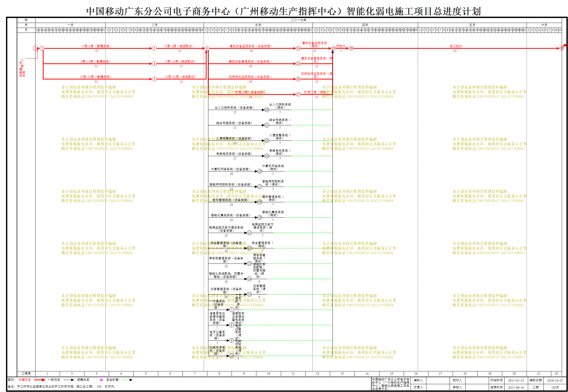Viewport: 568px width, 392px height.
Task: Click the 三月 month header
Action: coord(258,25)
